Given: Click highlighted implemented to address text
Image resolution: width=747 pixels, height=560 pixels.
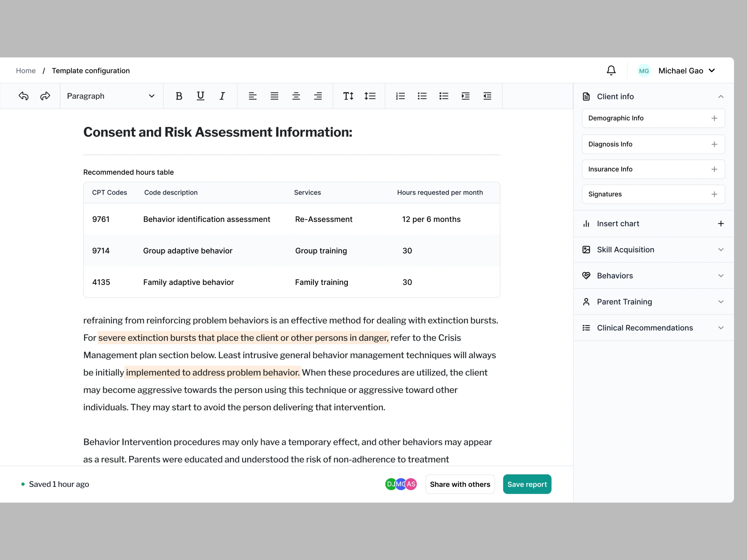Looking at the screenshot, I should [213, 372].
